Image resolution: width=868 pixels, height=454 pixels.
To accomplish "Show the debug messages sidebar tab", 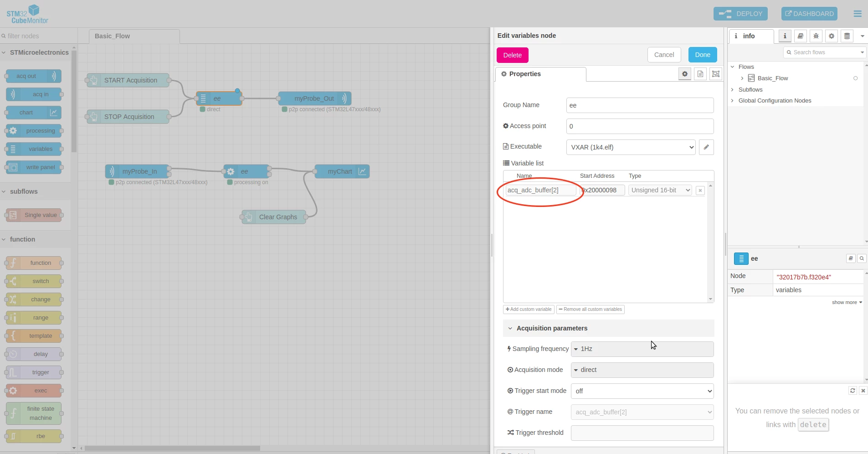I will (816, 36).
